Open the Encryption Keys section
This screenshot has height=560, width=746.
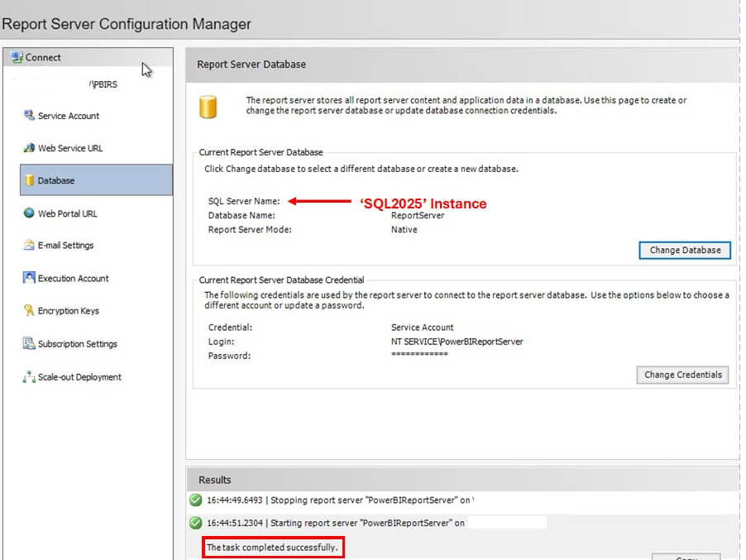click(69, 311)
